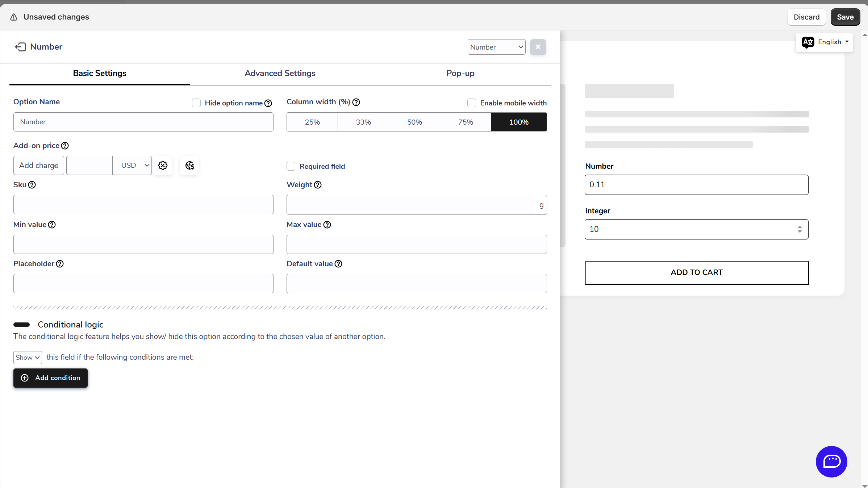Click the help icon next to Sku
This screenshot has height=488, width=868.
[32, 185]
